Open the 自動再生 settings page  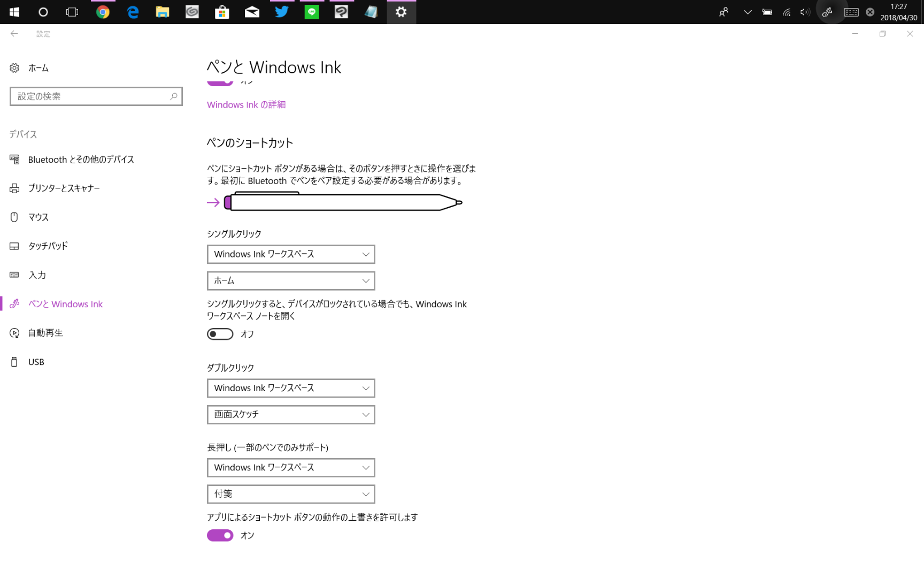[45, 333]
